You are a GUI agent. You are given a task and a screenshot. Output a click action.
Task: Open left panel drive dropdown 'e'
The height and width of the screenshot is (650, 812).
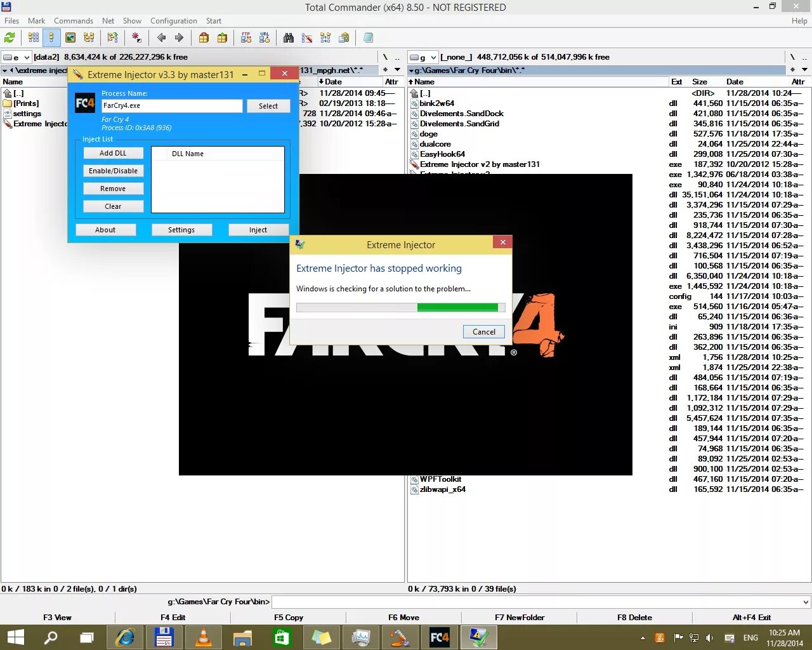click(16, 57)
